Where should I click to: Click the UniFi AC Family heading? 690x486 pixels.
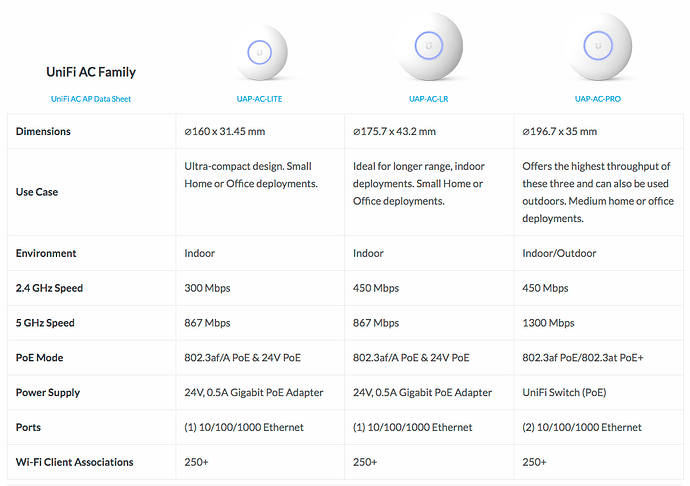(91, 72)
